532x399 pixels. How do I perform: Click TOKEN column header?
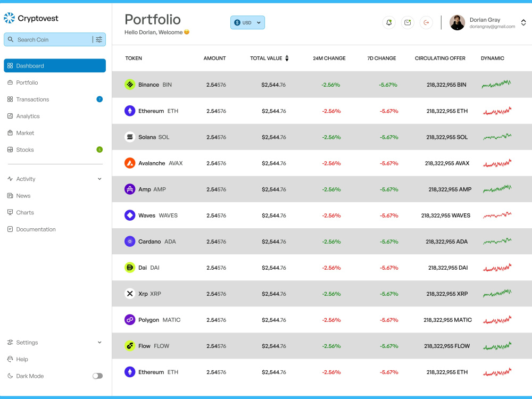coord(134,59)
